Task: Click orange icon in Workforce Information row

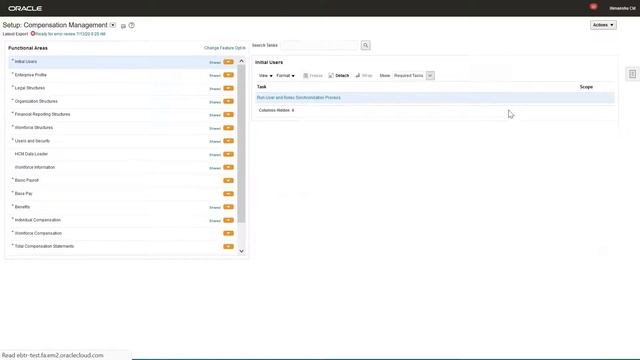Action: coord(229,167)
